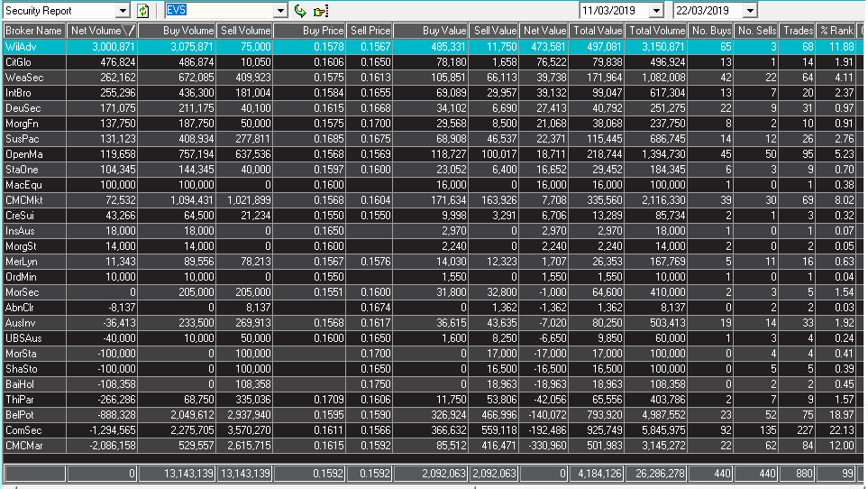Select the ShaSto broker name
Image resolution: width=868 pixels, height=489 pixels.
22,369
